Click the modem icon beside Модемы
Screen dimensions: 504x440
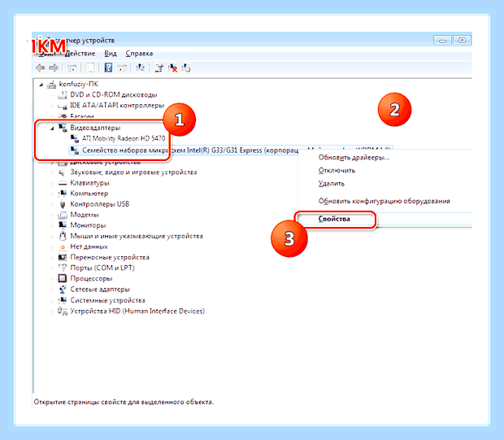click(x=62, y=215)
